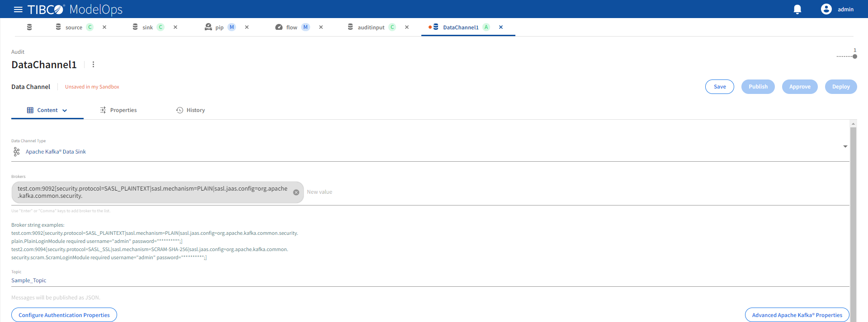The height and width of the screenshot is (322, 868).
Task: Click the Audit breadcrumb label
Action: [x=18, y=52]
